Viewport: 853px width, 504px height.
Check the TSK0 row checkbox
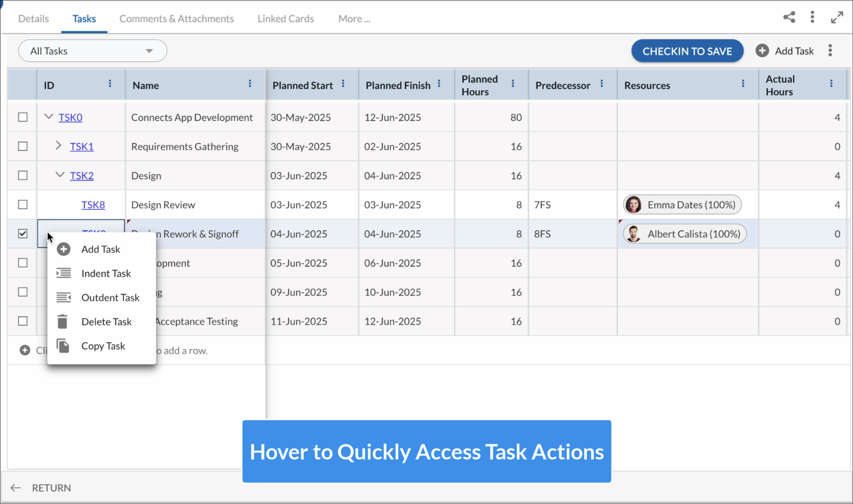click(23, 117)
